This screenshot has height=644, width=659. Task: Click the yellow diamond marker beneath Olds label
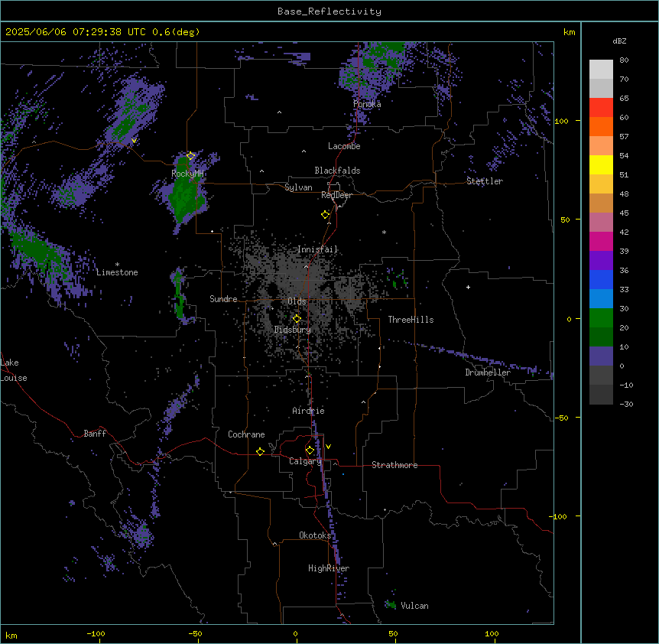297,319
